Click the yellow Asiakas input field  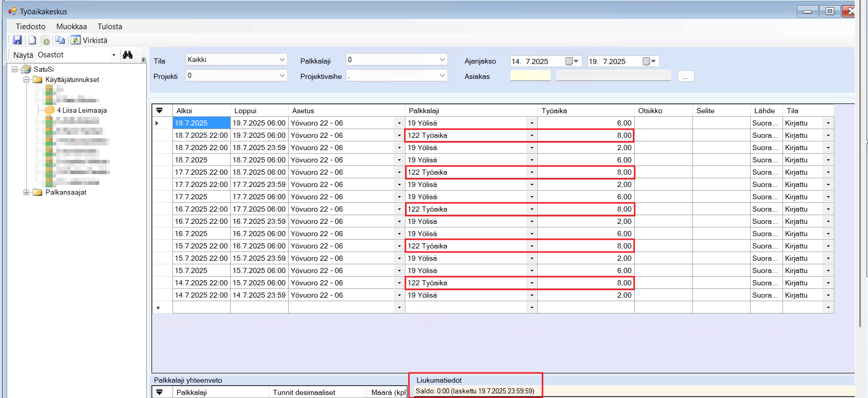click(530, 76)
